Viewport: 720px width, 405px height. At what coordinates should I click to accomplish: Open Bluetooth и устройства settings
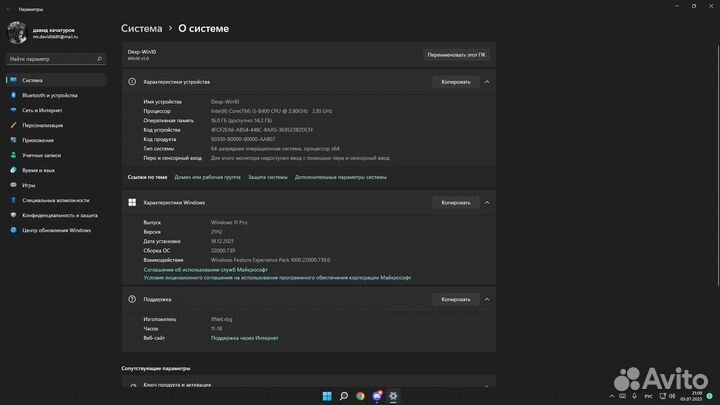click(49, 95)
